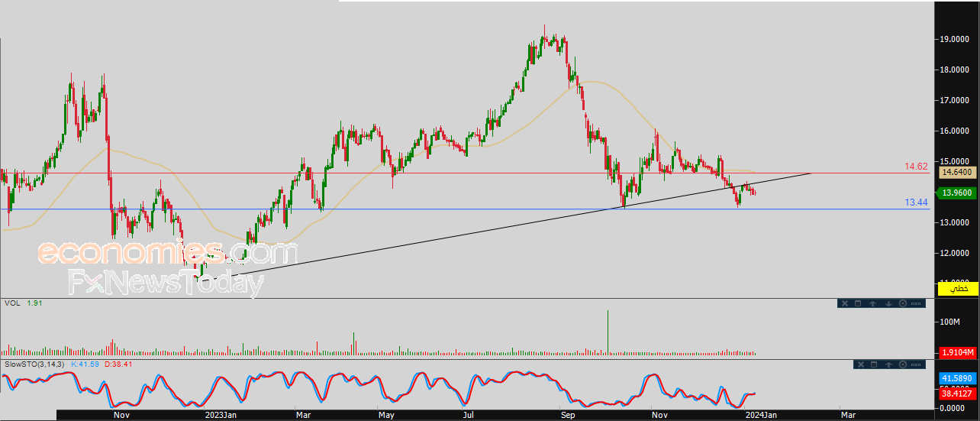Open VOL indicator settings gear
This screenshot has height=421, width=980.
[x=903, y=303]
